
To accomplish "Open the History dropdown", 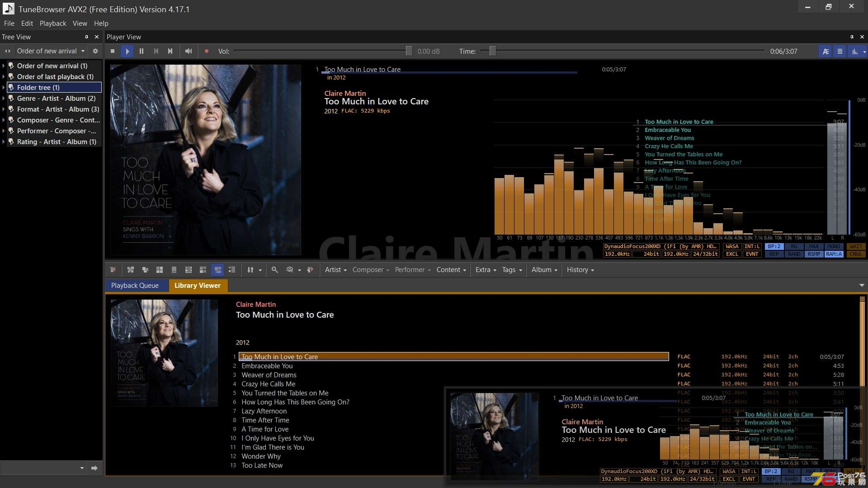I will (x=580, y=270).
